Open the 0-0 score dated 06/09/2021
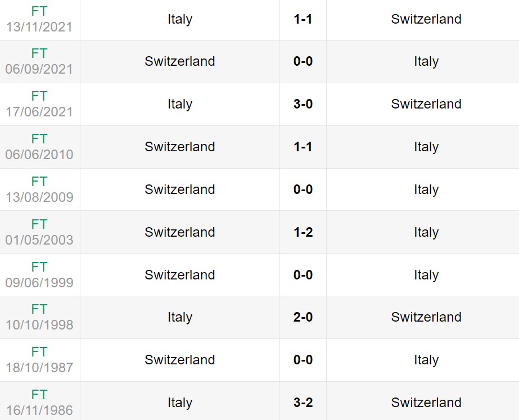 pos(303,61)
